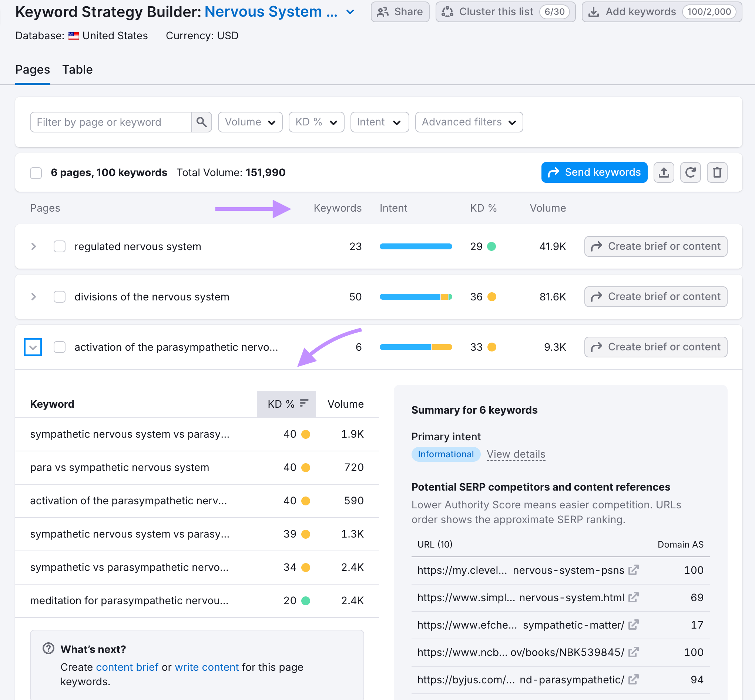Viewport: 755px width, 700px height.
Task: Switch to the Pages tab
Action: click(33, 70)
